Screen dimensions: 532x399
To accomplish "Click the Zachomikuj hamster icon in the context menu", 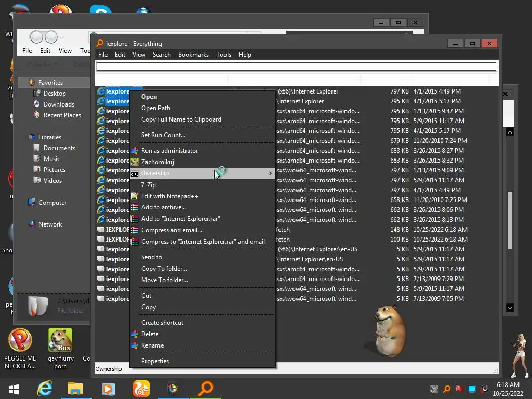I will 135,162.
